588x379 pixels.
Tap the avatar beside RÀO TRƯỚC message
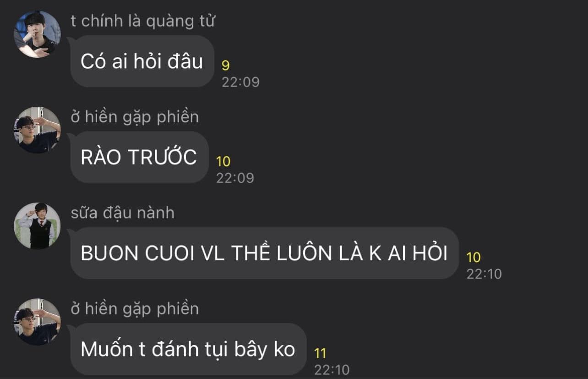click(x=37, y=130)
